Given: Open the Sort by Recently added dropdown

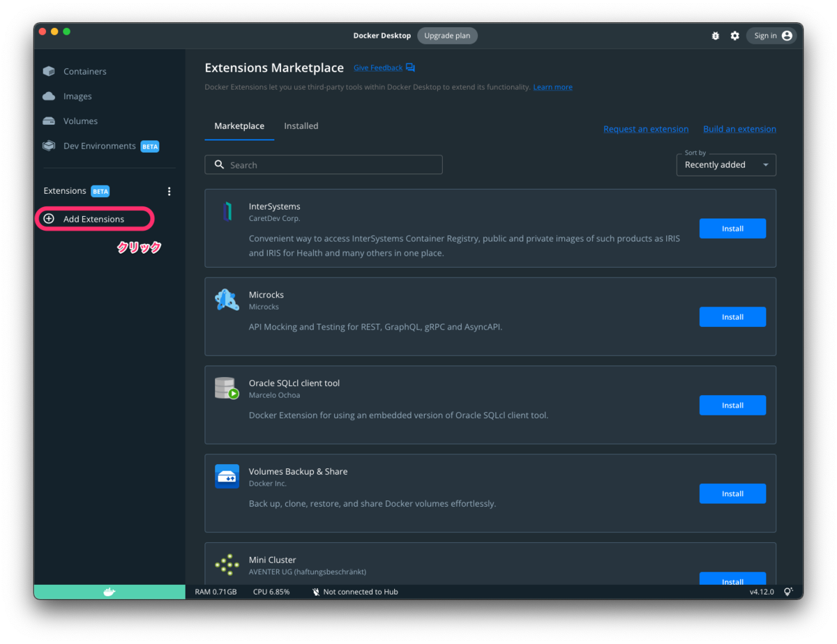Looking at the screenshot, I should coord(726,164).
